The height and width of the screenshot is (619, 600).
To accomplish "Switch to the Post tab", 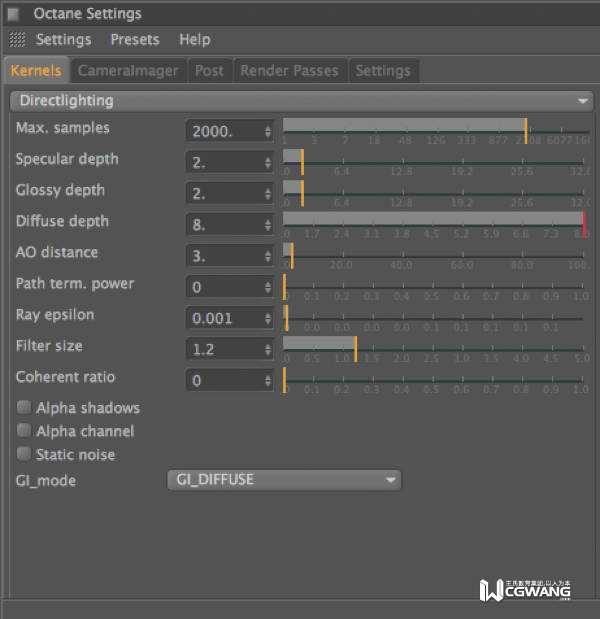I will pyautogui.click(x=210, y=71).
